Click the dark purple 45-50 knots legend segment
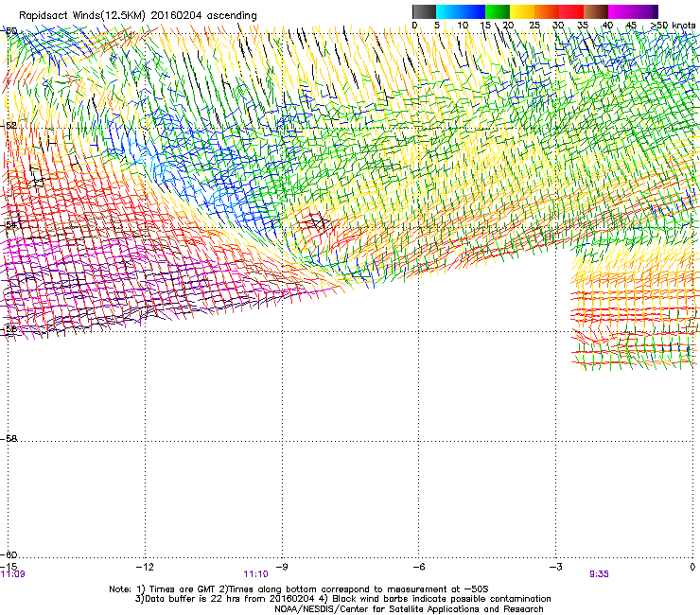Screen dimensions: 700x615 click(x=645, y=11)
